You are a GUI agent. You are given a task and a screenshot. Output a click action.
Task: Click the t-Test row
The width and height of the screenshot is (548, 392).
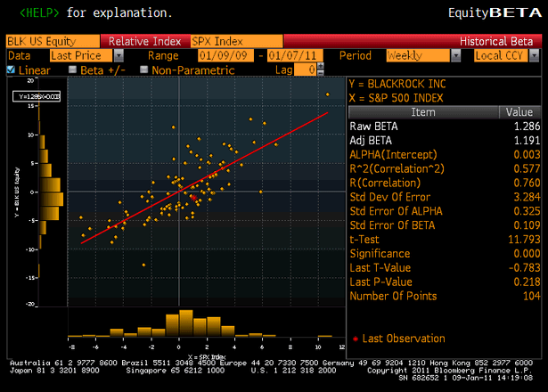(x=445, y=240)
